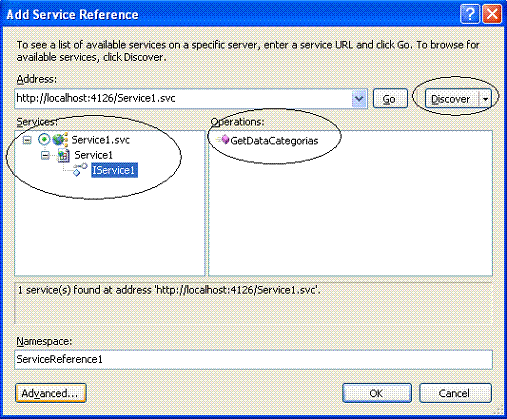507x419 pixels.
Task: Collapse the Service1 child node
Action: 45,155
